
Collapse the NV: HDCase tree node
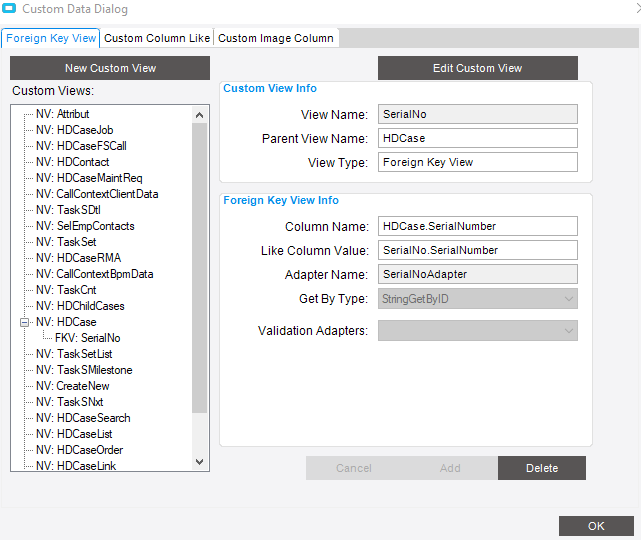(x=25, y=322)
